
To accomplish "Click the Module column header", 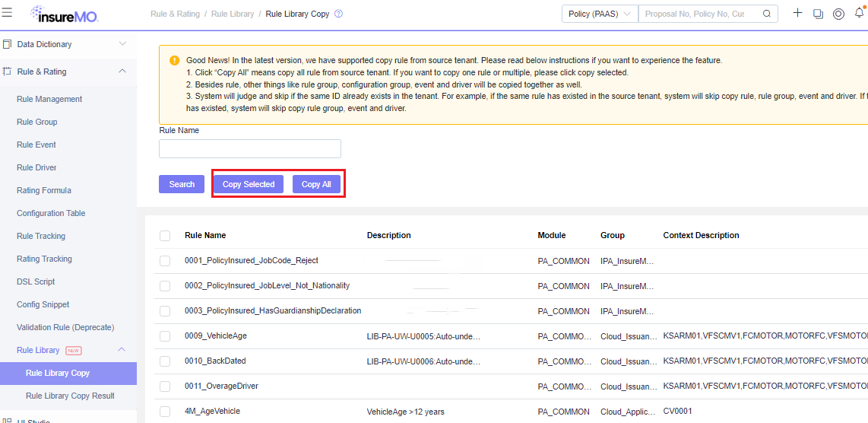I will (551, 235).
